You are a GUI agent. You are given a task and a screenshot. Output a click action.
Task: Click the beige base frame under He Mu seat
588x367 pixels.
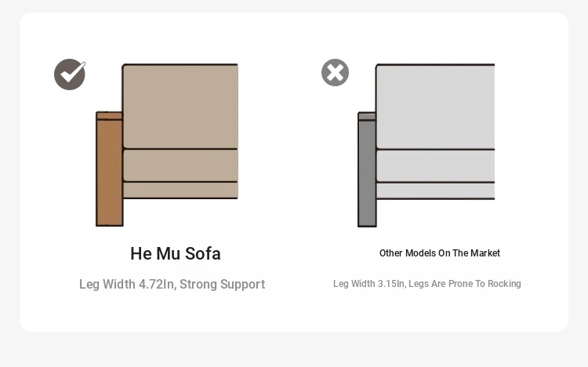180,191
